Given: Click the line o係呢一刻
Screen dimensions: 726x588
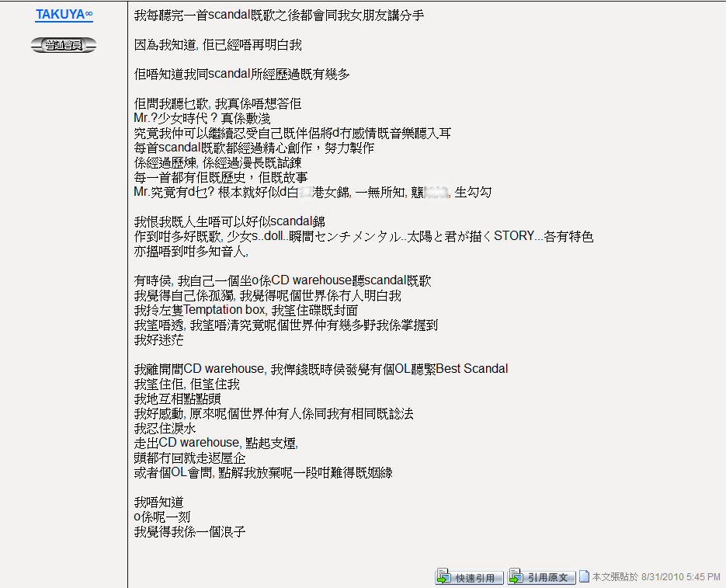Looking at the screenshot, I should point(162,517).
